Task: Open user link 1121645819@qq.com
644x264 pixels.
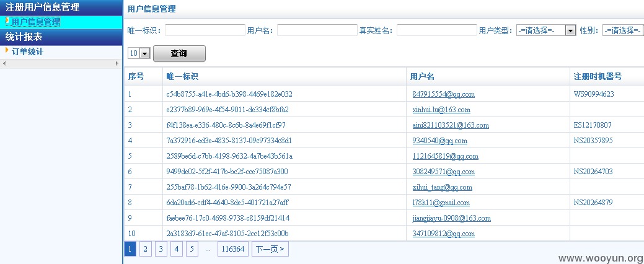Action: (x=446, y=156)
